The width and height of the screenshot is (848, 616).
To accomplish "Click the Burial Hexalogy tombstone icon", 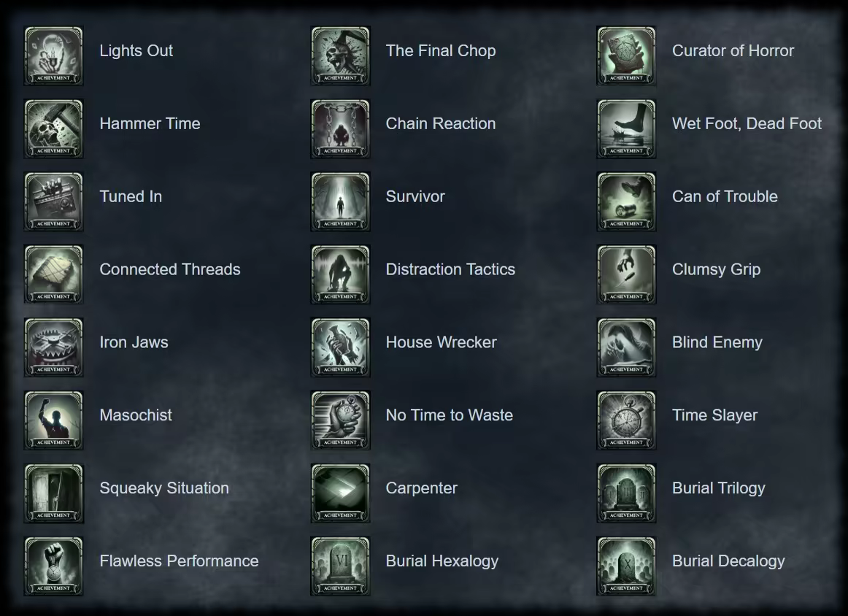I will click(340, 566).
